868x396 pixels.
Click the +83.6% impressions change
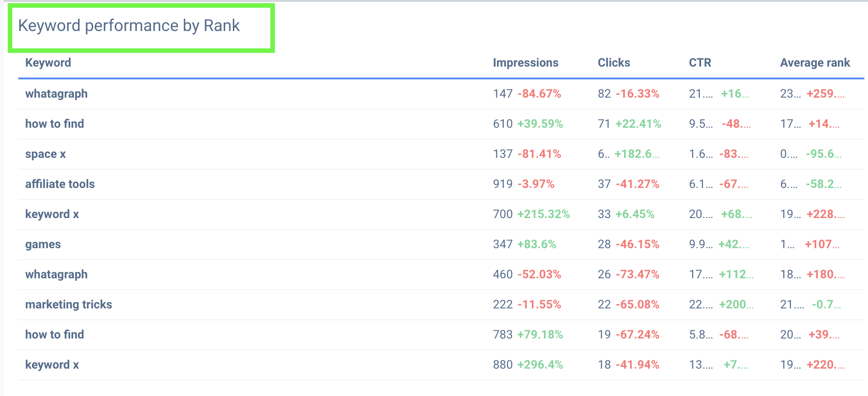click(x=537, y=244)
